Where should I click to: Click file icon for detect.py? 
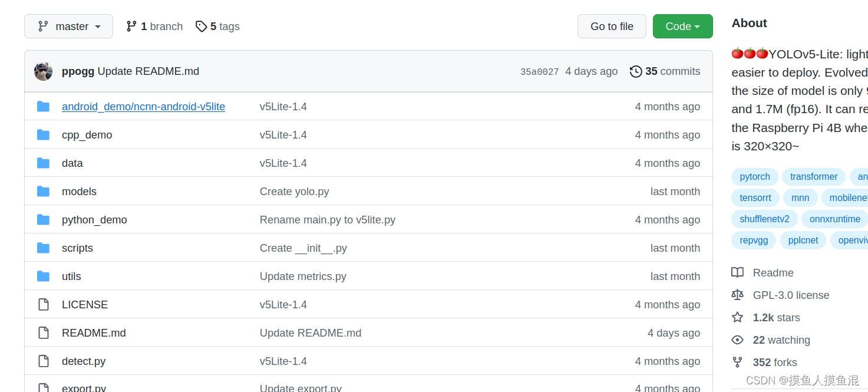pyautogui.click(x=43, y=361)
